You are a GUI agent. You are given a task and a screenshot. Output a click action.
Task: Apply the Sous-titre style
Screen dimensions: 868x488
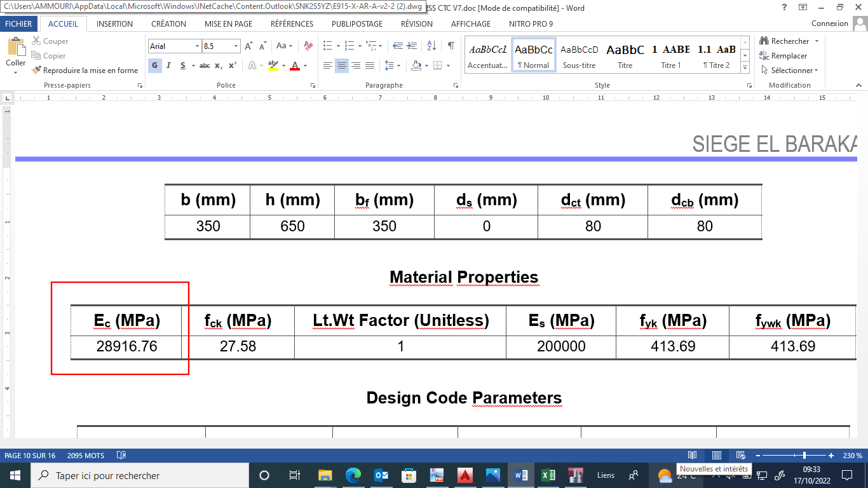click(x=580, y=55)
